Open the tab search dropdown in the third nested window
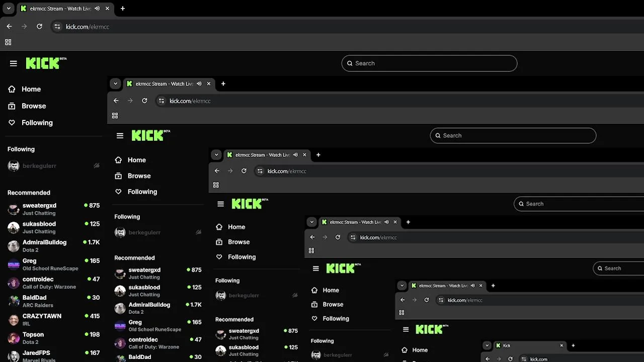Screen dimensions: 644x362 216,155
